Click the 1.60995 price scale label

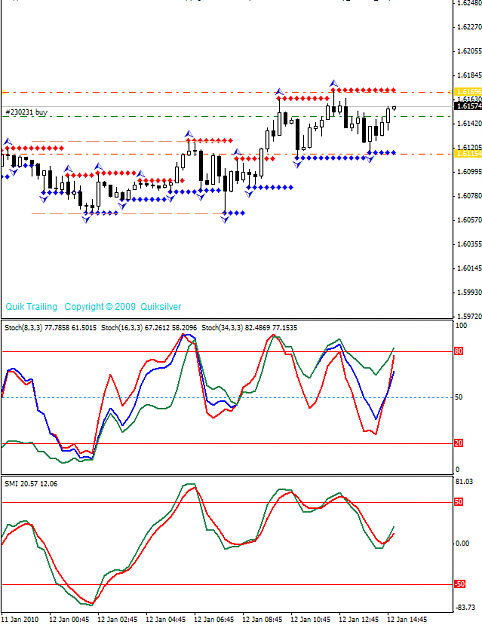pos(469,172)
